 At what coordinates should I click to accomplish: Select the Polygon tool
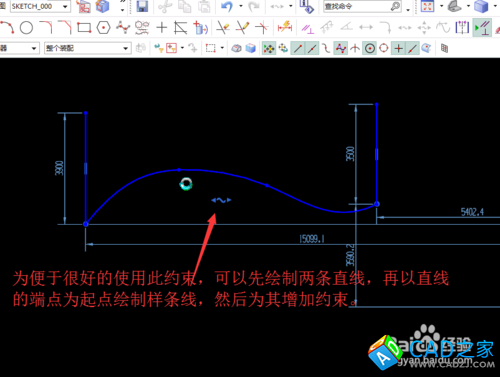tap(103, 28)
